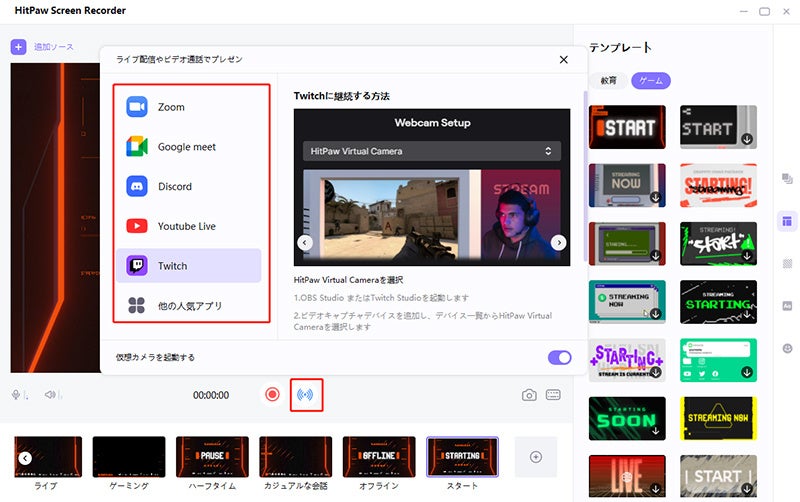Click the Google meet logo icon
Viewport: 800px width, 502px height.
pyautogui.click(x=137, y=147)
